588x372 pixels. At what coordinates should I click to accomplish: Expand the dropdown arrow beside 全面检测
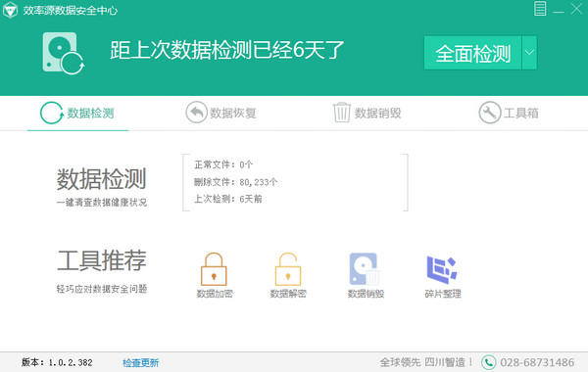click(x=529, y=53)
